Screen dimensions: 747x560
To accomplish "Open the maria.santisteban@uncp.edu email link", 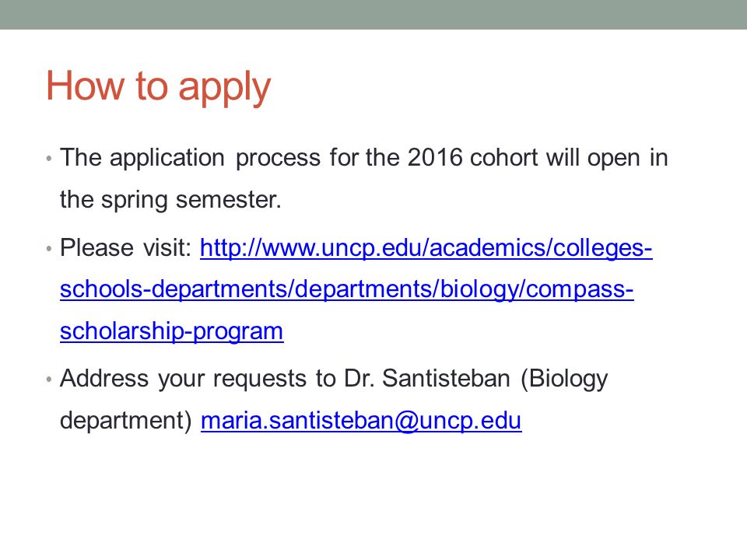I will 361,421.
